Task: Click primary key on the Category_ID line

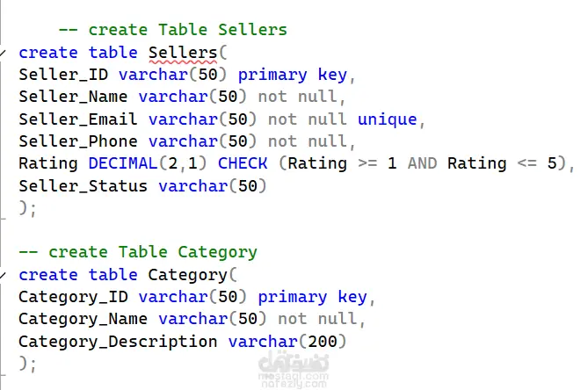Action: (312, 297)
